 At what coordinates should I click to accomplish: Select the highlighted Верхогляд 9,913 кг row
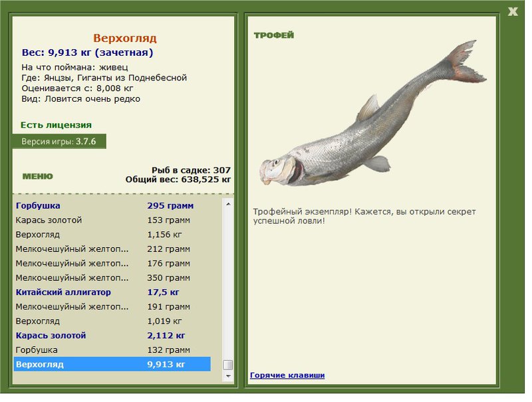[x=112, y=364]
